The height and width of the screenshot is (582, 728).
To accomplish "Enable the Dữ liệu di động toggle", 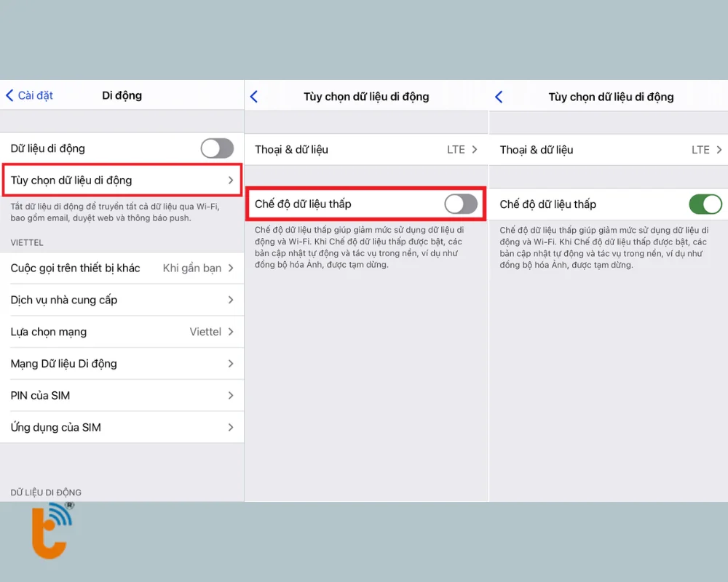I will pyautogui.click(x=216, y=148).
